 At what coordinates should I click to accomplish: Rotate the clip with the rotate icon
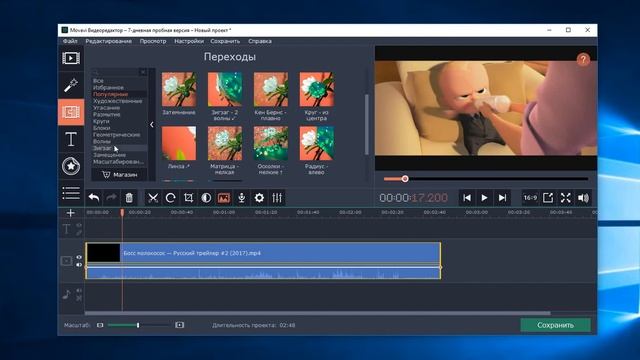pyautogui.click(x=171, y=198)
